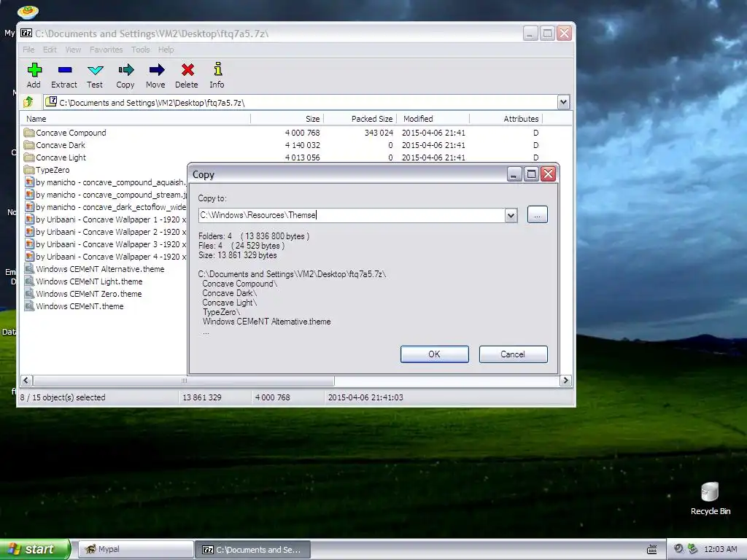Click the Extract toolbar icon
747x560 pixels.
[64, 71]
